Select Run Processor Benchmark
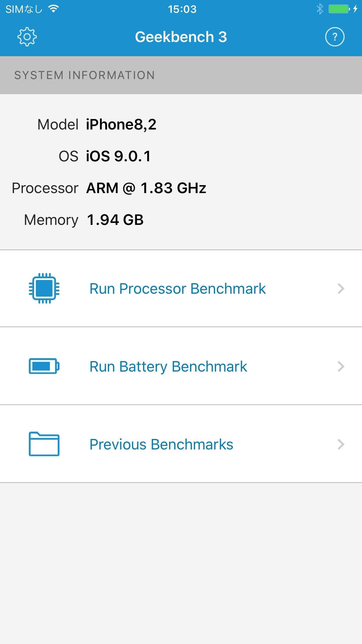362x644 pixels. tap(178, 289)
